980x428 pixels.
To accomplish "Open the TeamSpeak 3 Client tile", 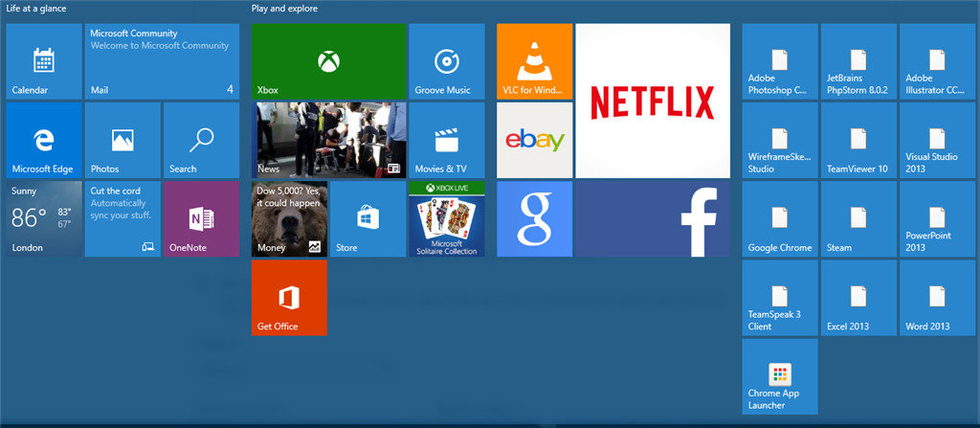I will pyautogui.click(x=780, y=298).
